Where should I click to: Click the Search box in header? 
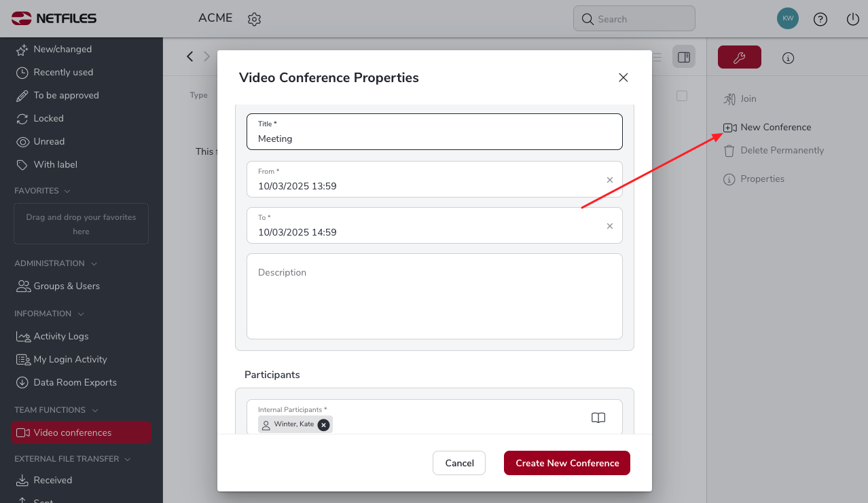click(x=634, y=19)
